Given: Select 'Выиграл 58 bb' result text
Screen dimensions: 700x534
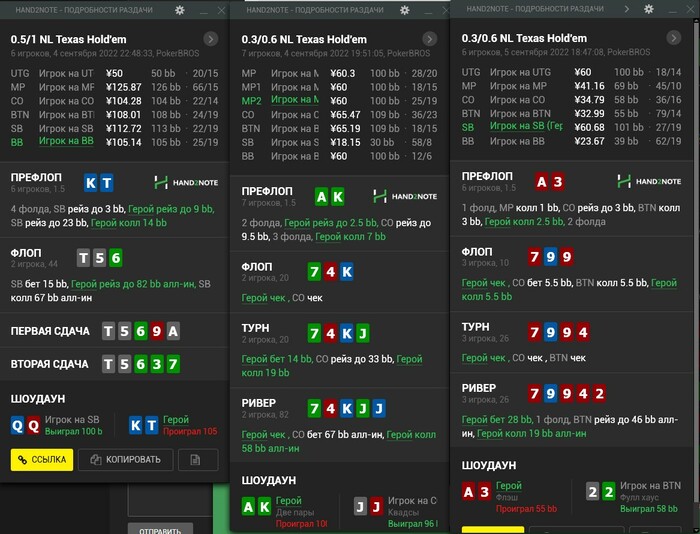Looking at the screenshot, I should pyautogui.click(x=649, y=509).
